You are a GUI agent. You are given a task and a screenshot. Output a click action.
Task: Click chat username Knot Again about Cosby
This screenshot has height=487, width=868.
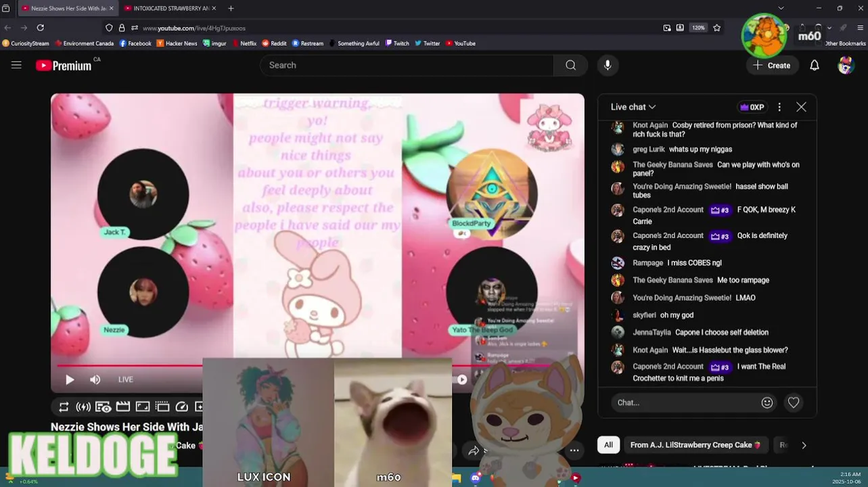(x=649, y=125)
